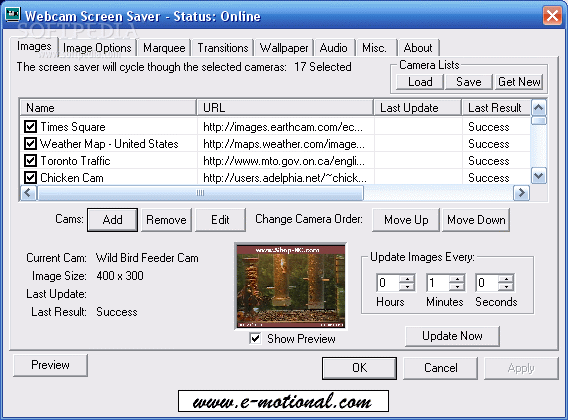
Task: Select the users.adelphia.net URL cell
Action: 285,178
